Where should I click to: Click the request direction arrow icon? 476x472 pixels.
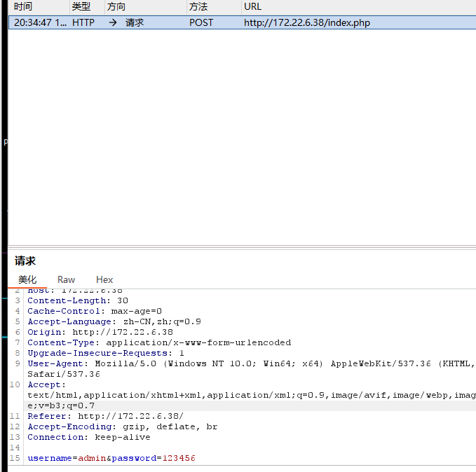click(113, 22)
